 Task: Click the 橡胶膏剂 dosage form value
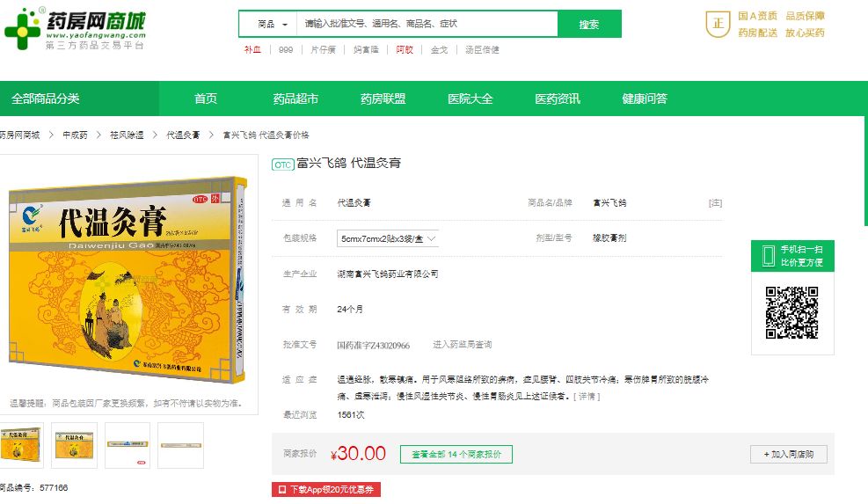coord(609,237)
